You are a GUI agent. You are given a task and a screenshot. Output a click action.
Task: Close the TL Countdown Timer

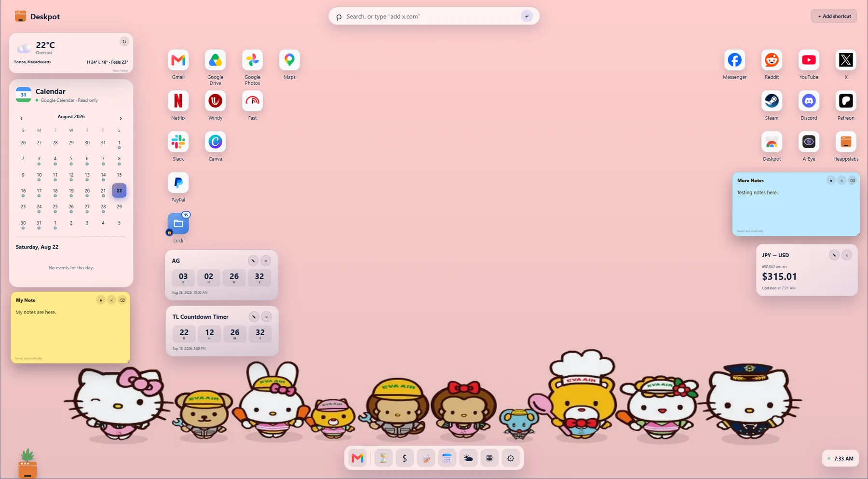266,317
